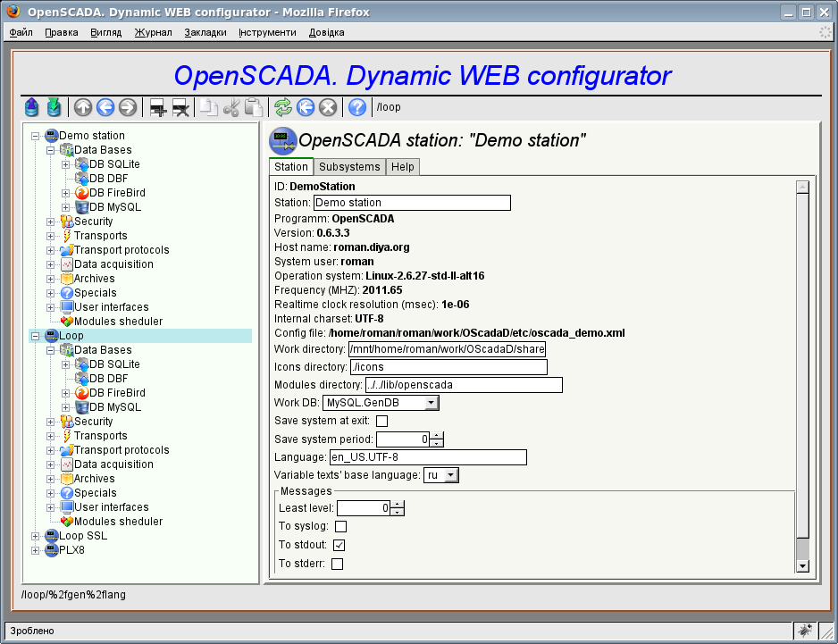Click the Transports lightning icon under Demo station
This screenshot has height=644, width=838.
pos(67,236)
